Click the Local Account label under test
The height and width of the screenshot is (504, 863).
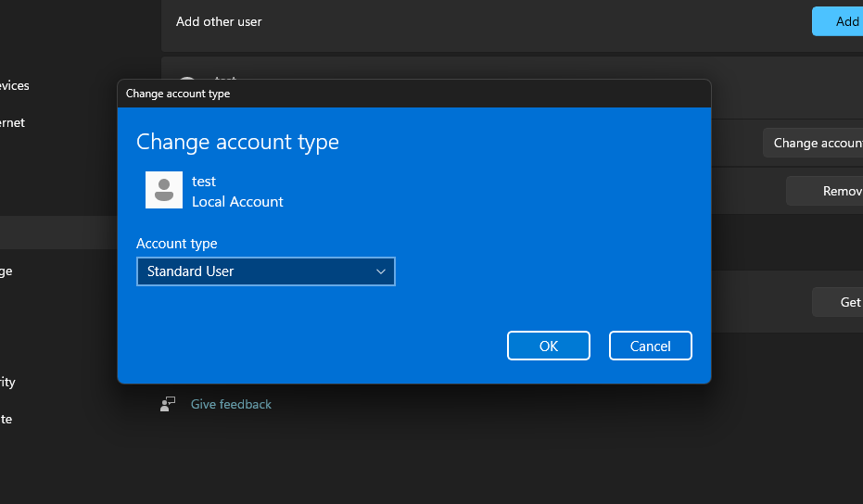pyautogui.click(x=237, y=201)
